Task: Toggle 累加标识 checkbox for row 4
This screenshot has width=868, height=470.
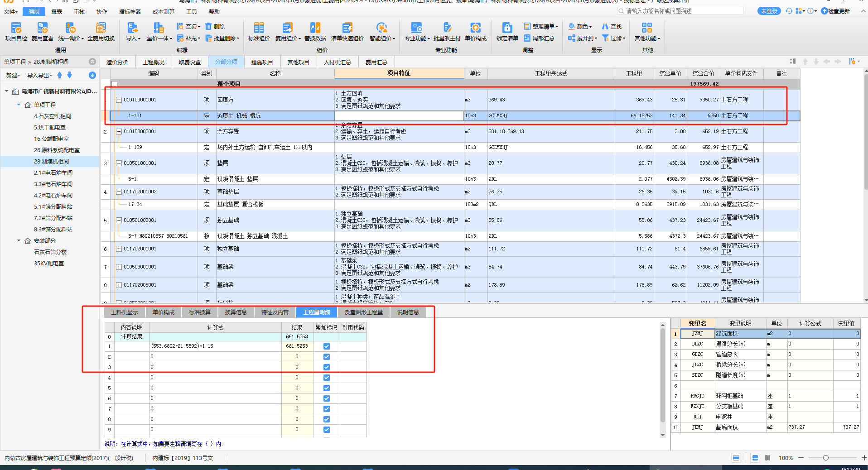Action: 326,378
